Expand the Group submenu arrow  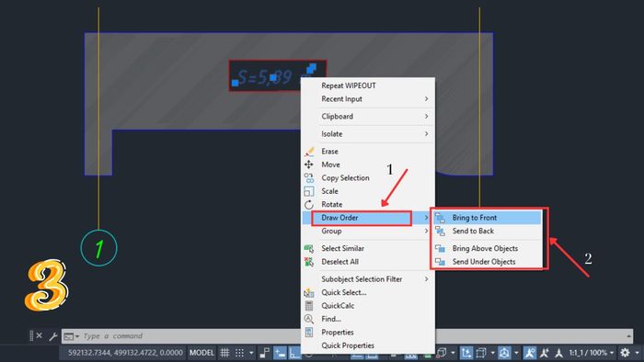[x=426, y=232]
